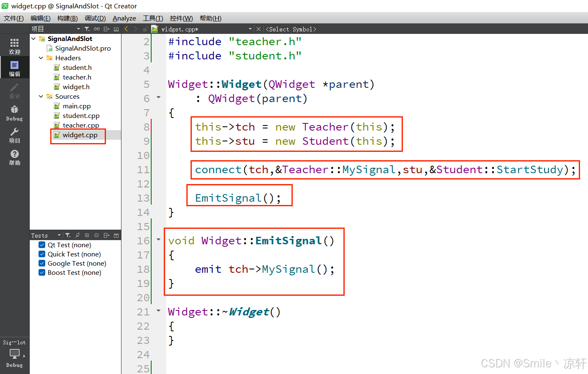Collapse the Sources folder

click(41, 96)
